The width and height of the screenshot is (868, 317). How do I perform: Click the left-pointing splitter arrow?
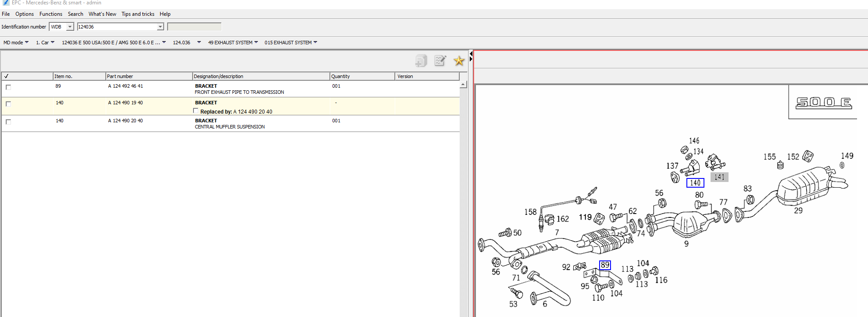click(x=471, y=53)
